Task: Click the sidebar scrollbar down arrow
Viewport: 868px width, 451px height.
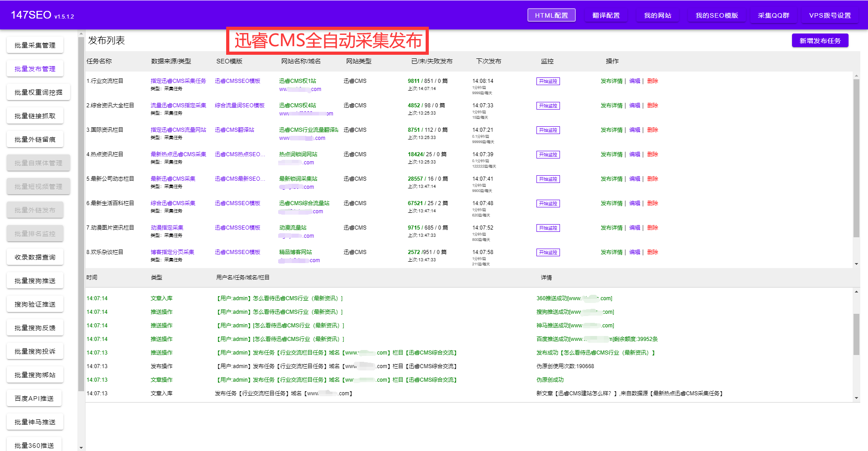Action: pos(81,447)
